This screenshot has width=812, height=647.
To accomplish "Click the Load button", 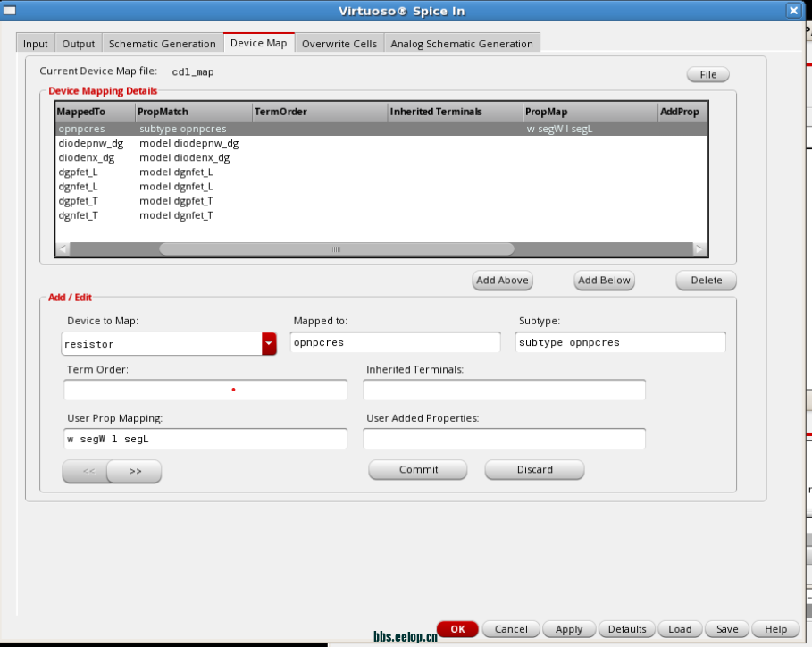I will (680, 629).
